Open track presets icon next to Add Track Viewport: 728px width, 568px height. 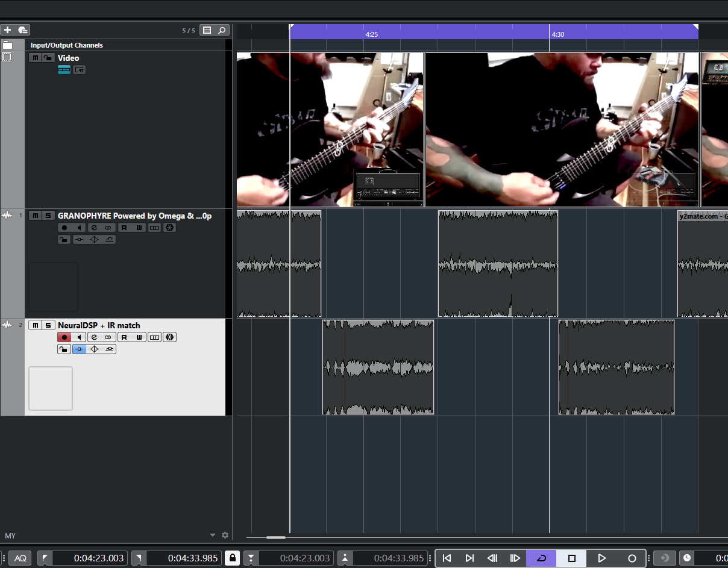click(22, 30)
